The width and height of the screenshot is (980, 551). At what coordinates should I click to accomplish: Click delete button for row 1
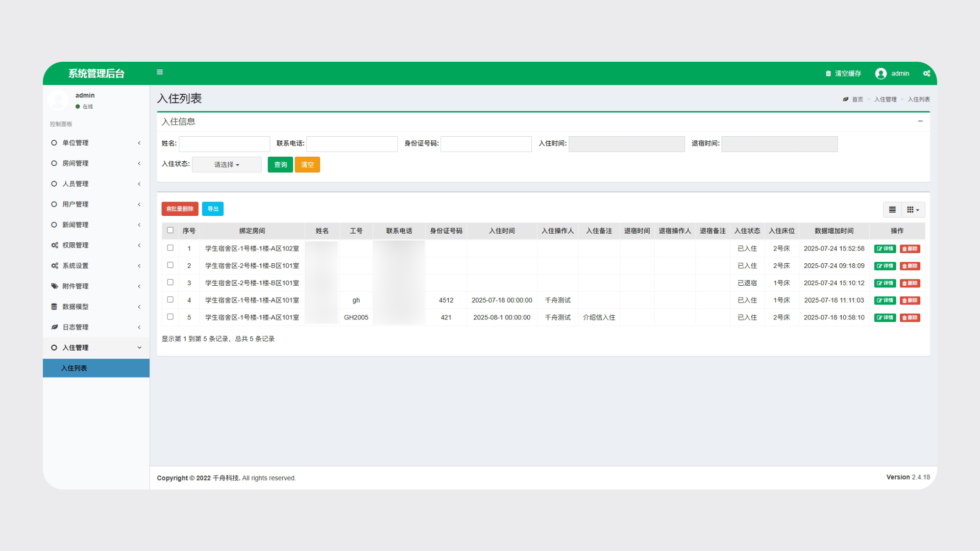click(910, 249)
